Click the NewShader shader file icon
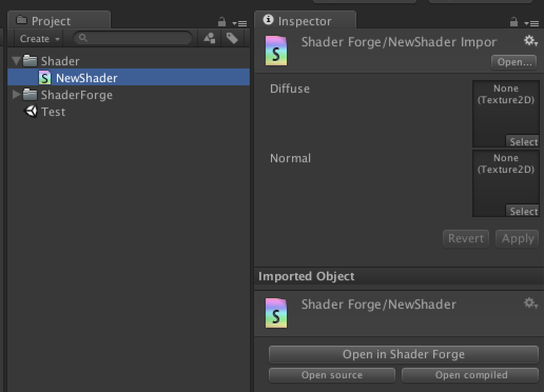This screenshot has width=544, height=392. click(45, 78)
